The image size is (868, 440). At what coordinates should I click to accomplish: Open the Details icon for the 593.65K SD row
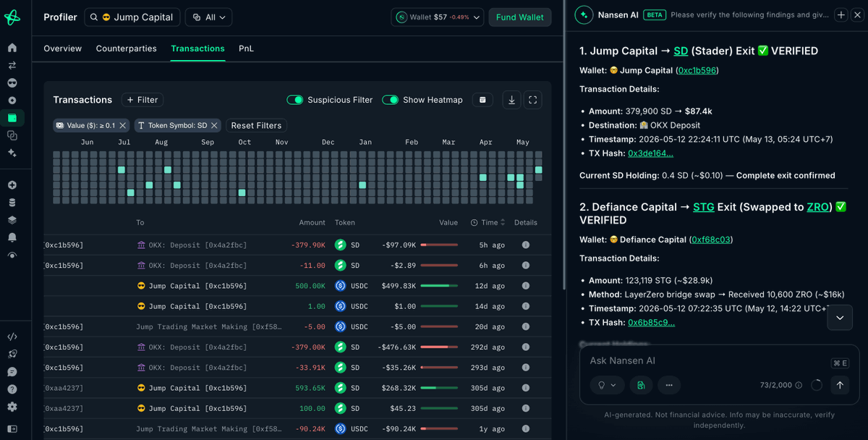(x=526, y=388)
